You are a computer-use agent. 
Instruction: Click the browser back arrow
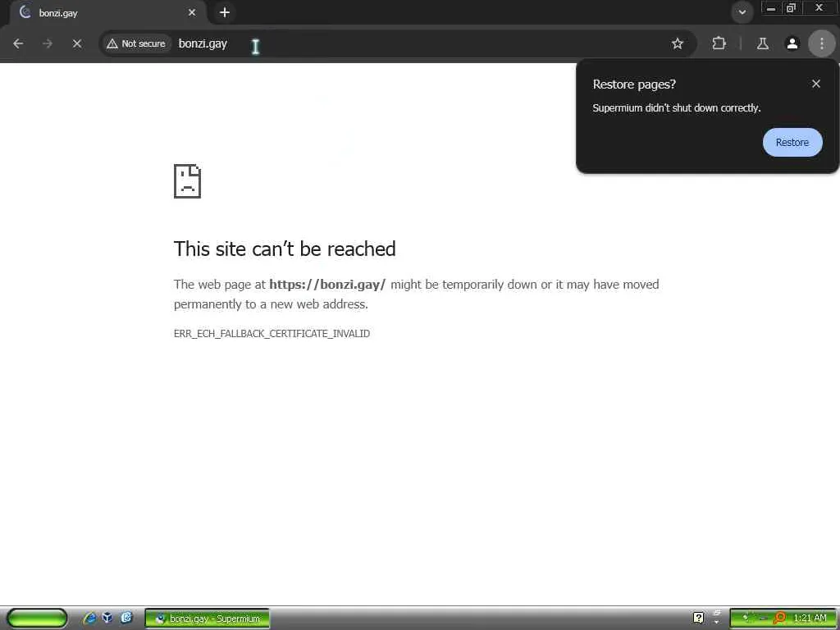pos(18,43)
